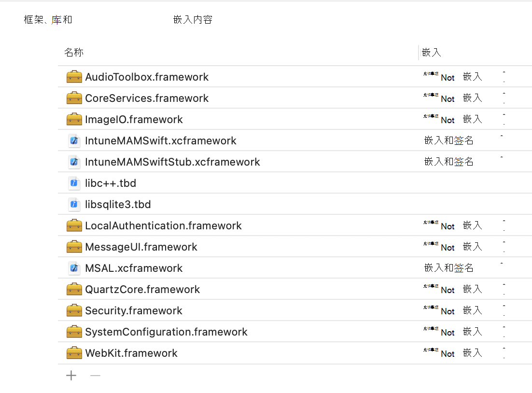This screenshot has width=532, height=393.
Task: Click the CoreServices.framework toolbox icon
Action: coord(74,98)
